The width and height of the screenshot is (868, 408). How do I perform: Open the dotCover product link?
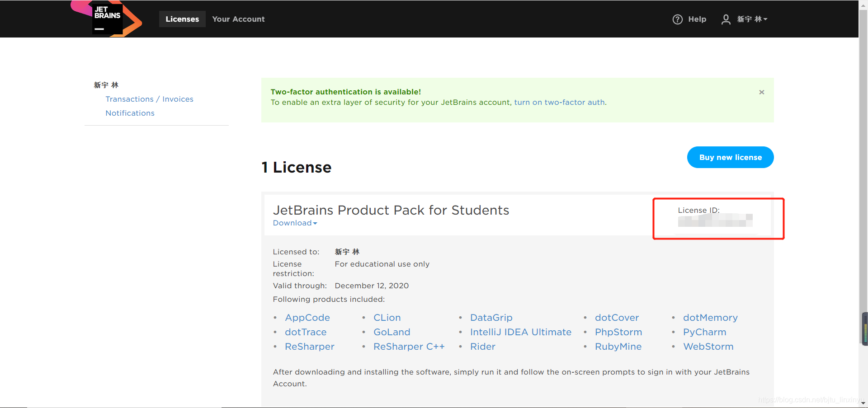click(617, 318)
